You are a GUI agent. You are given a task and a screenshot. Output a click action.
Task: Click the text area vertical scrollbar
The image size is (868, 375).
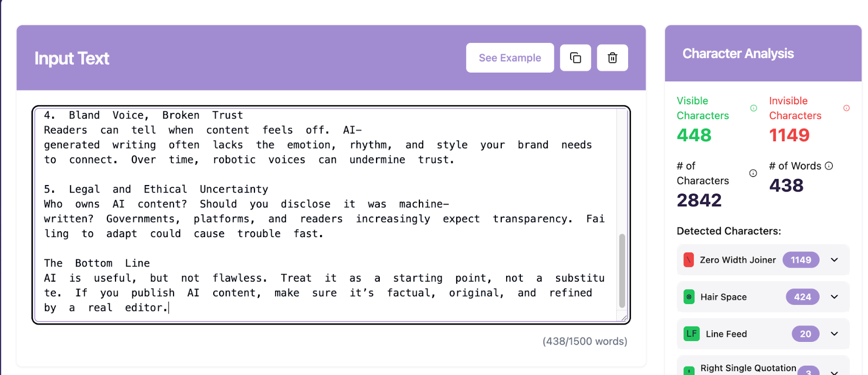click(622, 270)
